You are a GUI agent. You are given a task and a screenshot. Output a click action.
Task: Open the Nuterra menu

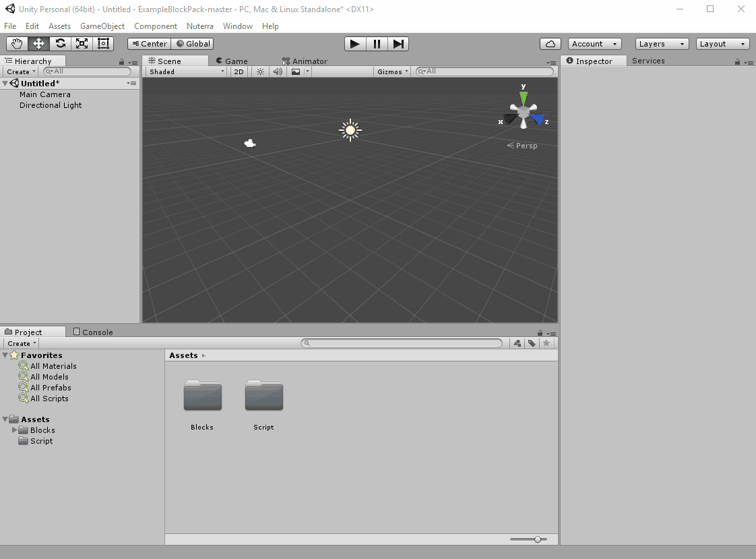tap(199, 26)
